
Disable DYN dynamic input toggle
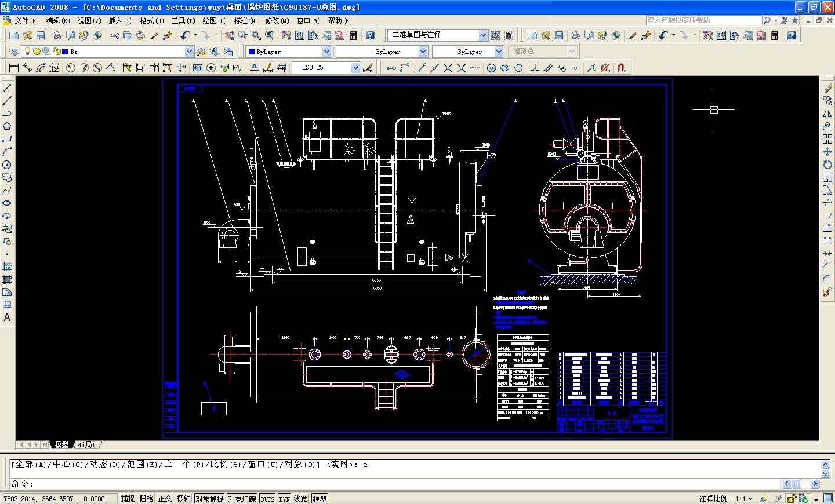284,499
